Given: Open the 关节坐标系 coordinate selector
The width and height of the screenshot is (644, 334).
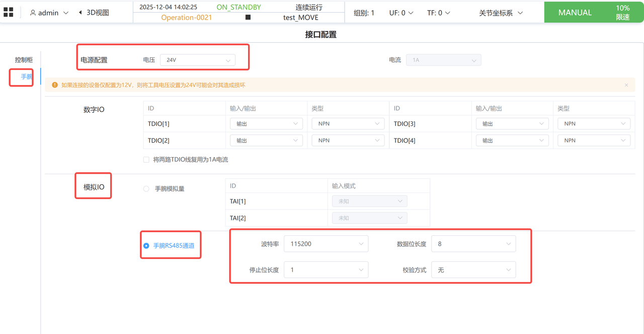Looking at the screenshot, I should [x=501, y=13].
